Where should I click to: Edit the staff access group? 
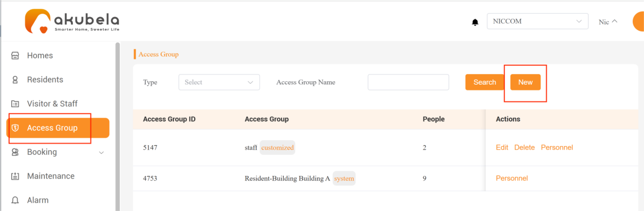pyautogui.click(x=502, y=147)
